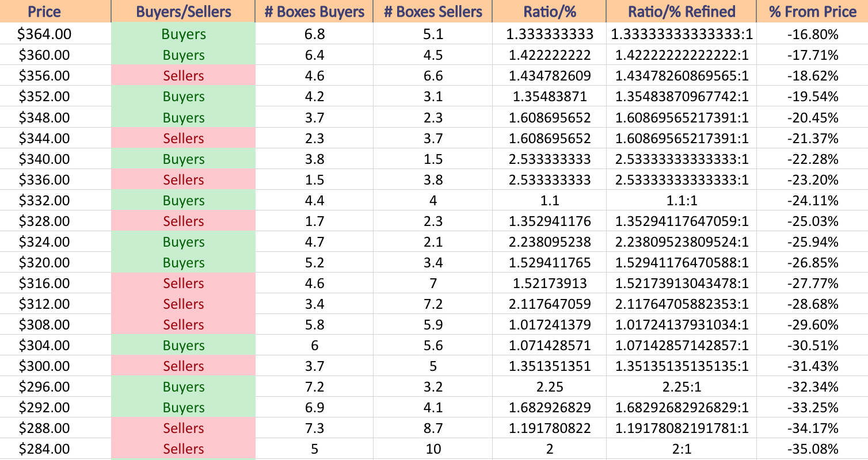Select the Buyers cell in $364.00 row

(183, 34)
